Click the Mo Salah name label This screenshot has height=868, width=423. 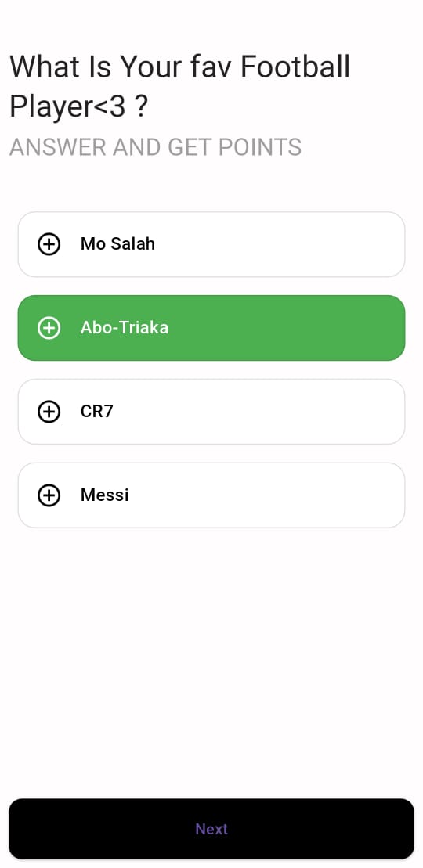pos(117,244)
